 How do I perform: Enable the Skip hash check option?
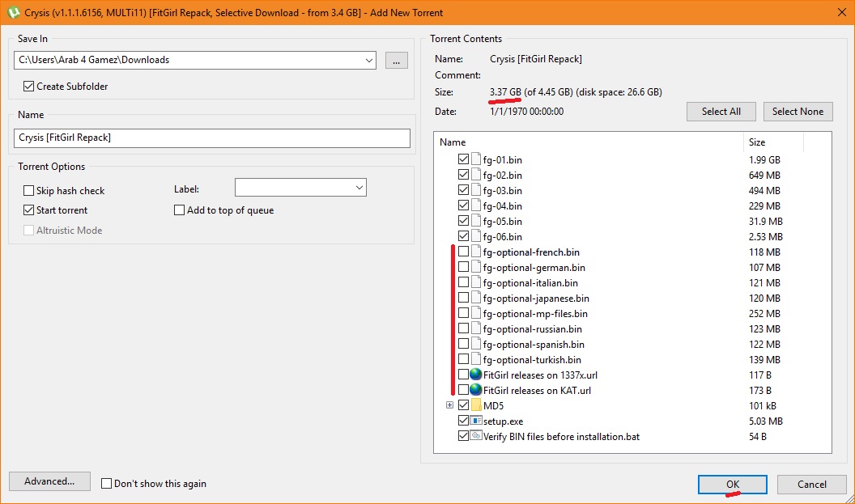[29, 191]
